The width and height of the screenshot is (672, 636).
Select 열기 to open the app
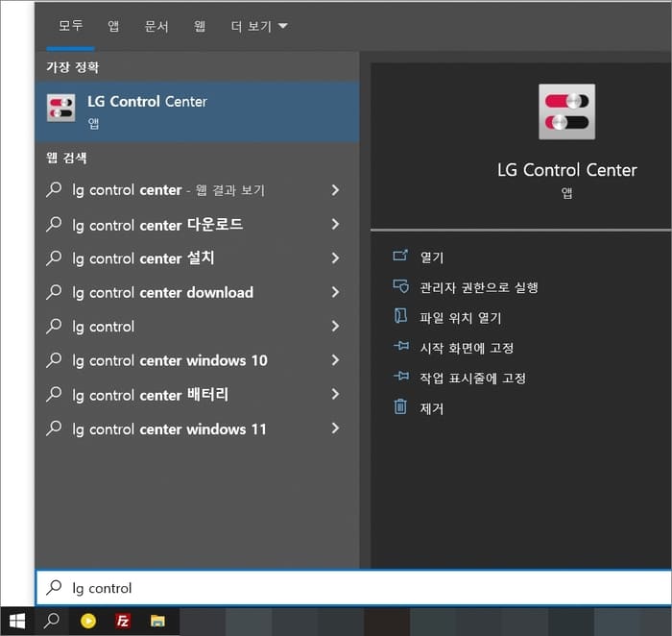click(x=432, y=257)
